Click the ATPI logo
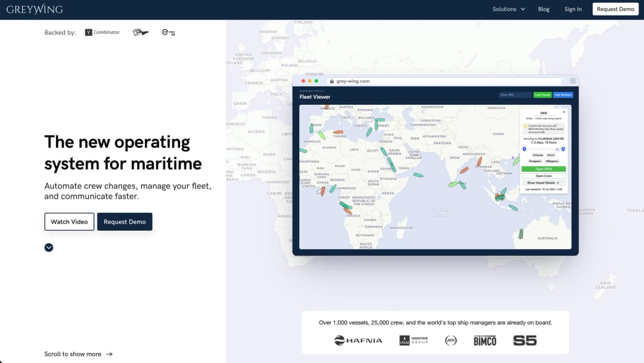The width and height of the screenshot is (644, 363). point(451,340)
